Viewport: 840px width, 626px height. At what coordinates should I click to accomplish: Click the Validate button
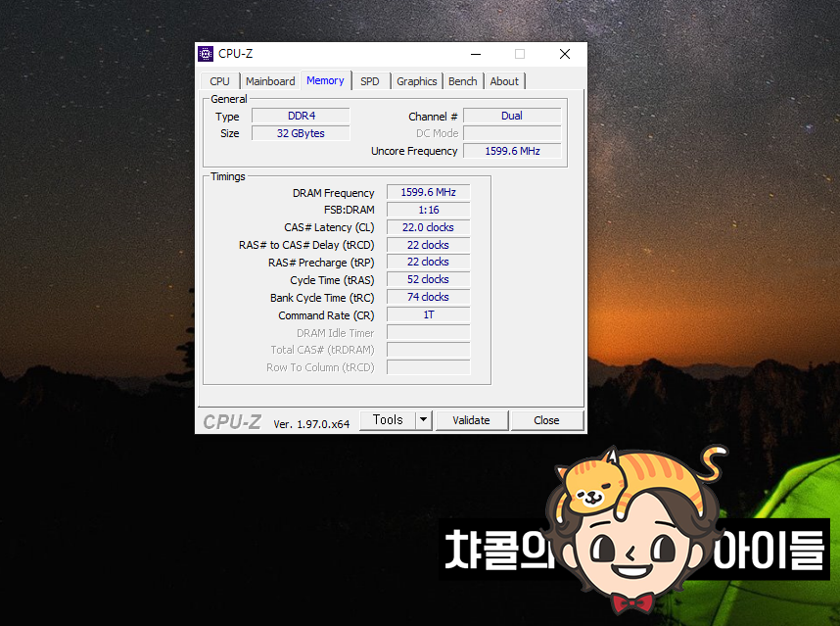click(472, 420)
